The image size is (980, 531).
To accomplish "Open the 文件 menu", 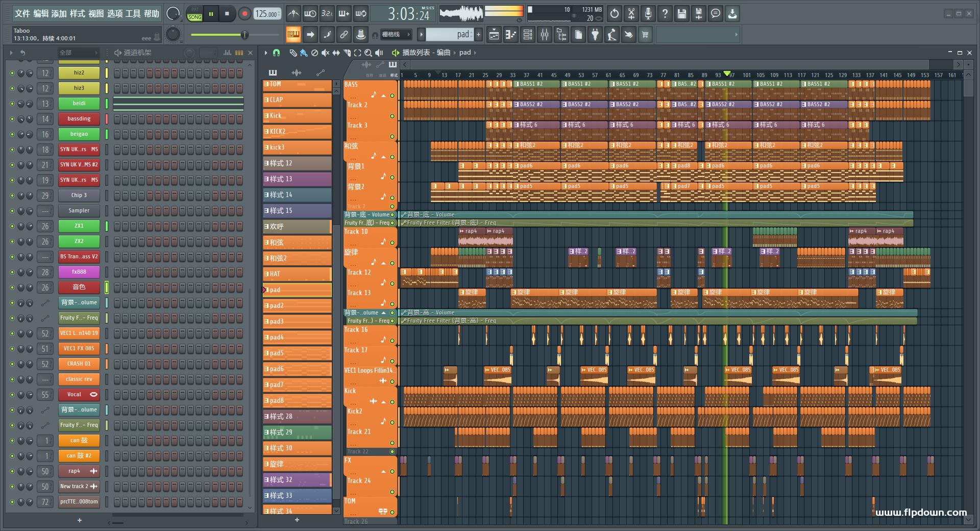I will pyautogui.click(x=22, y=14).
